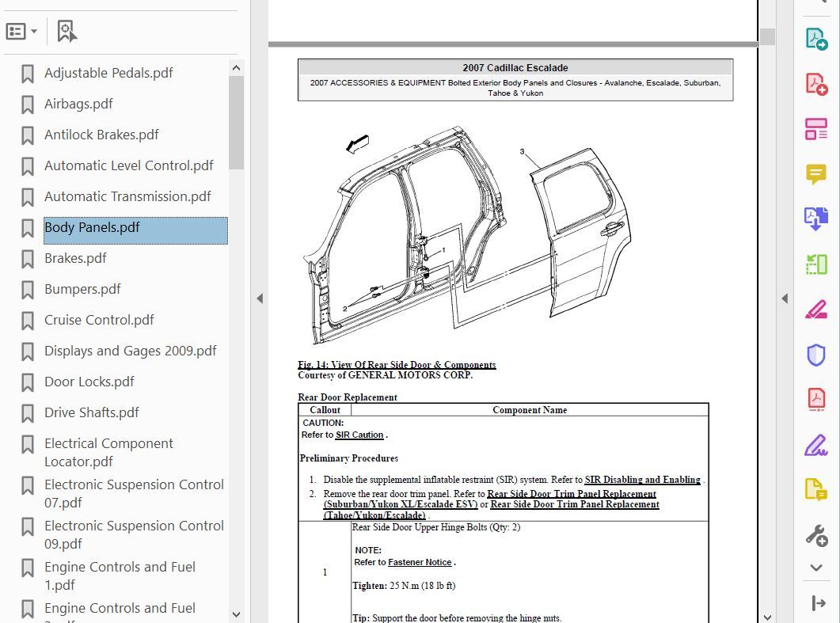Viewport: 840px width, 623px height.
Task: Click bookmark icon beside Brakes.pdf
Action: [x=28, y=259]
